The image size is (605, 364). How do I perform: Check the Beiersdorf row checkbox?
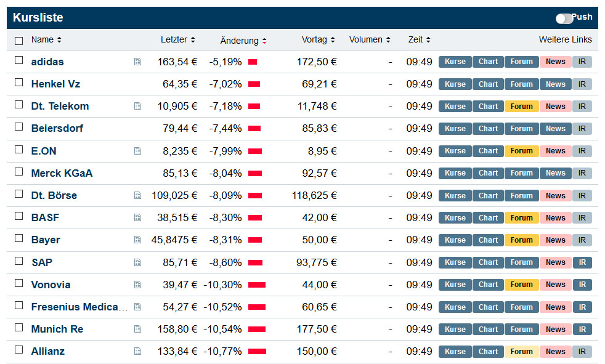tap(18, 127)
